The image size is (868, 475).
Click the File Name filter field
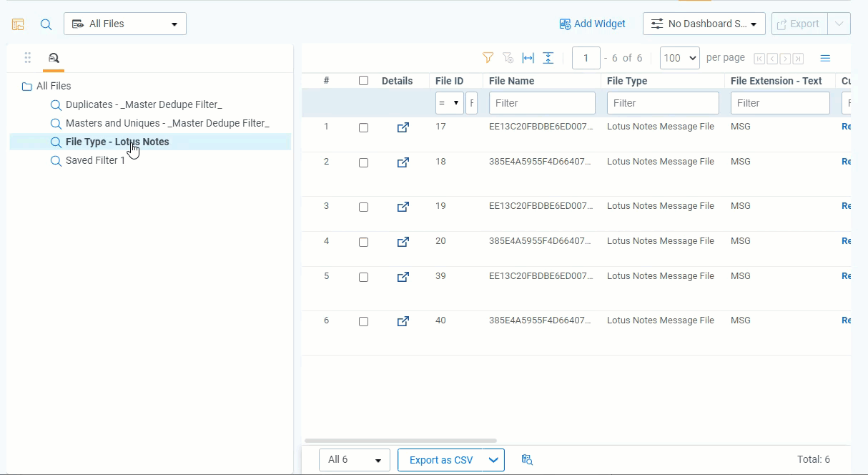point(541,103)
